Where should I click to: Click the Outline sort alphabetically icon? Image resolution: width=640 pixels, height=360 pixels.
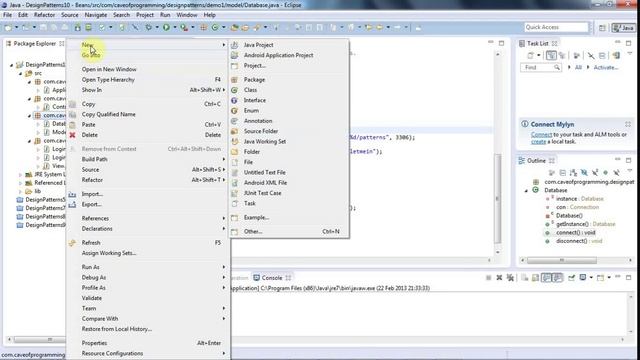pos(573,173)
